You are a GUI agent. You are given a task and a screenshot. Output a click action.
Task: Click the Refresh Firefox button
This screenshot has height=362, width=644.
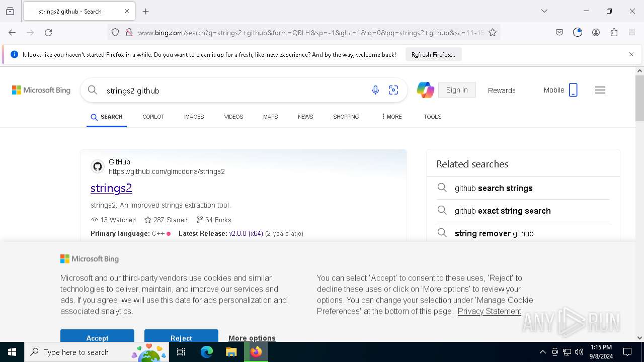pos(433,55)
